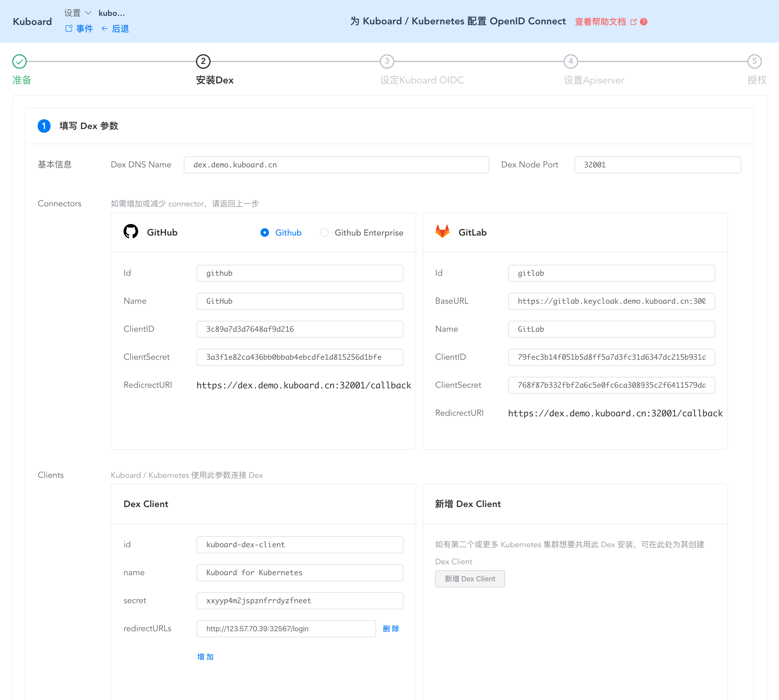The image size is (779, 700).
Task: Click the Dex Client name input field
Action: [300, 573]
